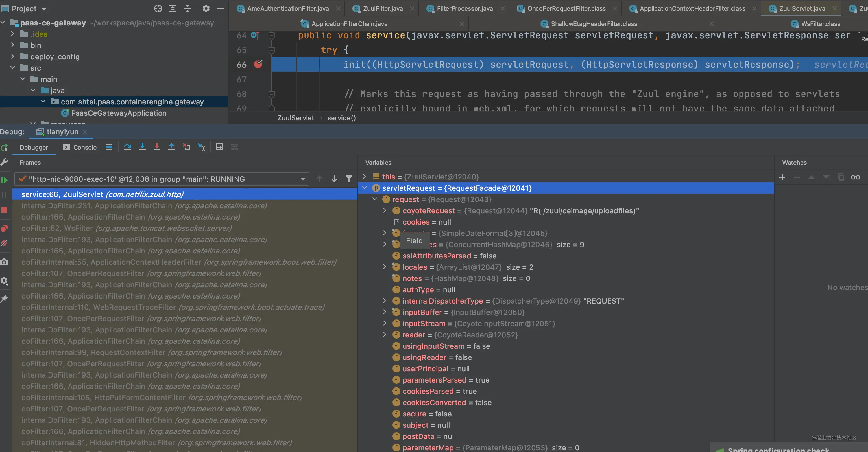The width and height of the screenshot is (868, 452).
Task: Open View Breakpoints dialog
Action: (x=5, y=228)
